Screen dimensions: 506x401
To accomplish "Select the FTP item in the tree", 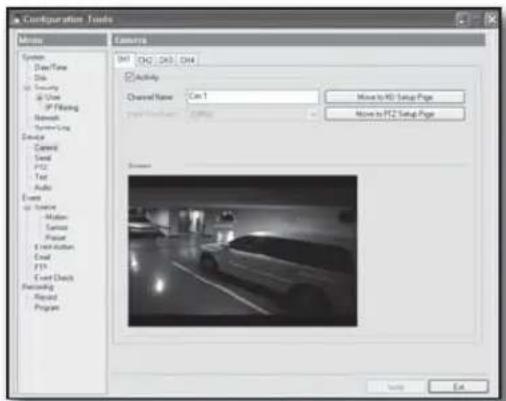I will click(x=40, y=267).
